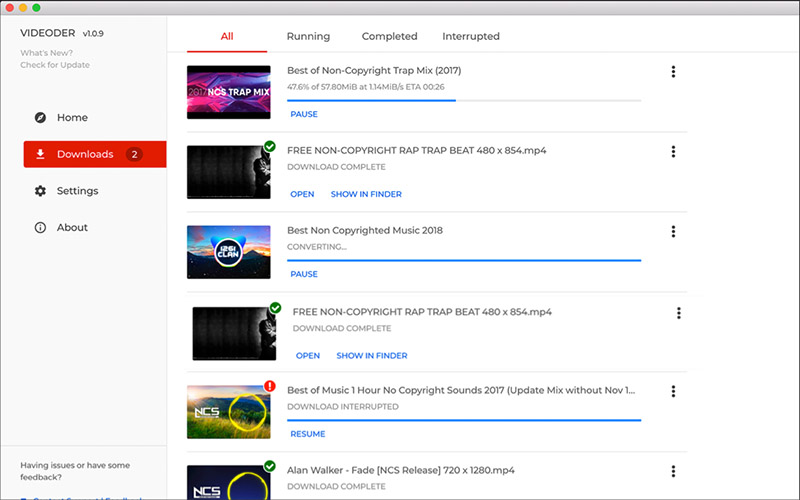The image size is (800, 500).
Task: Click the Downloads count badge showing 2
Action: [x=135, y=154]
